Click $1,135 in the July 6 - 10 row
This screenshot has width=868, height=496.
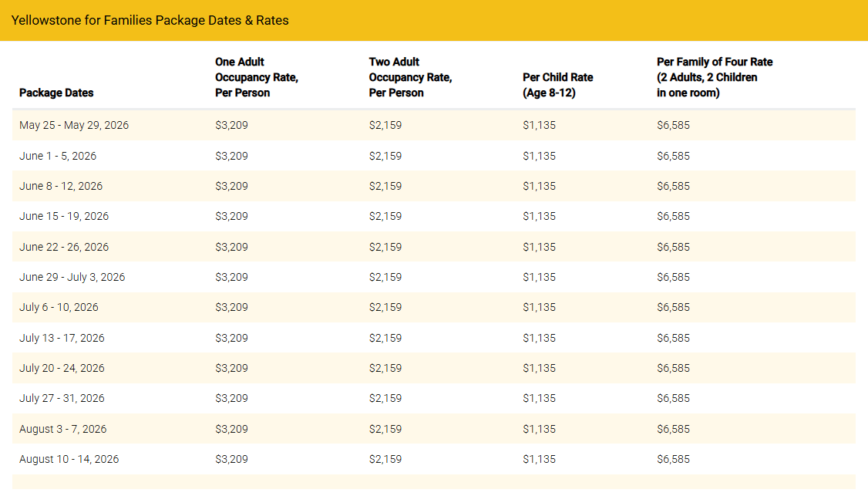tap(539, 307)
